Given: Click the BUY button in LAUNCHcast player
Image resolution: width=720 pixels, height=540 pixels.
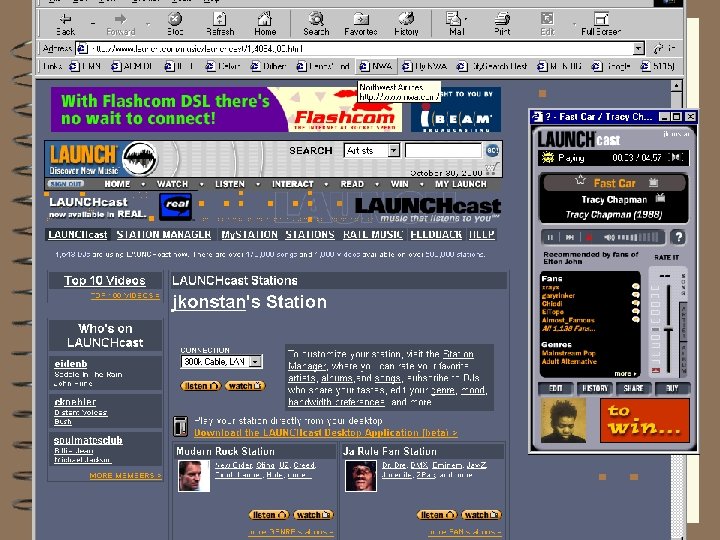Looking at the screenshot, I should pos(672,388).
